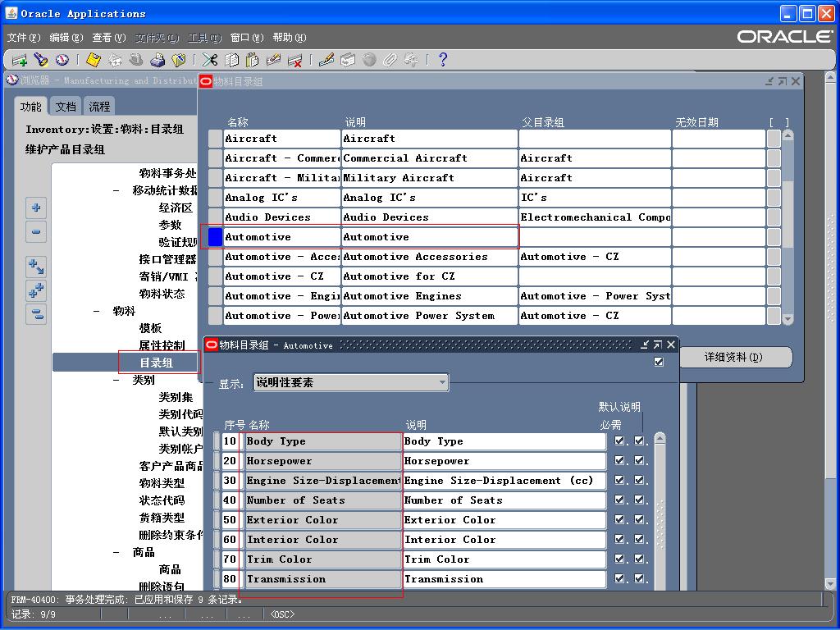The image size is (840, 630).
Task: Click the Folder Tools toolbar icon
Action: click(412, 60)
